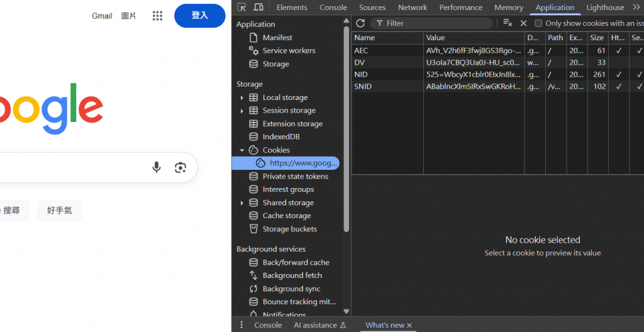Image resolution: width=644 pixels, height=332 pixels.
Task: Focus the cookie Filter input field
Action: point(431,23)
